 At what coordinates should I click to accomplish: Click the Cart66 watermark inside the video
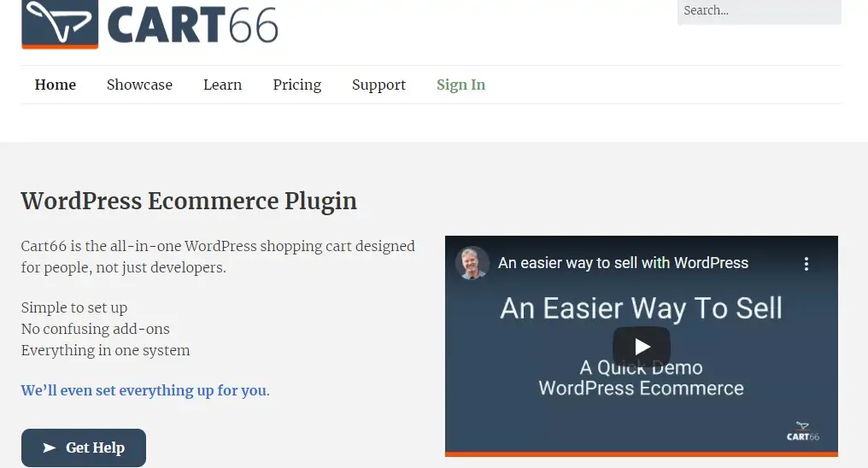click(802, 431)
